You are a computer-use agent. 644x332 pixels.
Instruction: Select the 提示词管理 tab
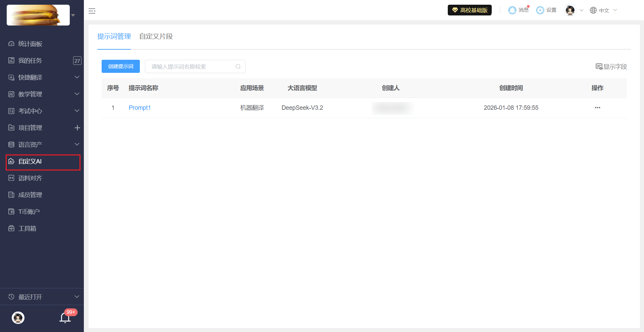(114, 36)
